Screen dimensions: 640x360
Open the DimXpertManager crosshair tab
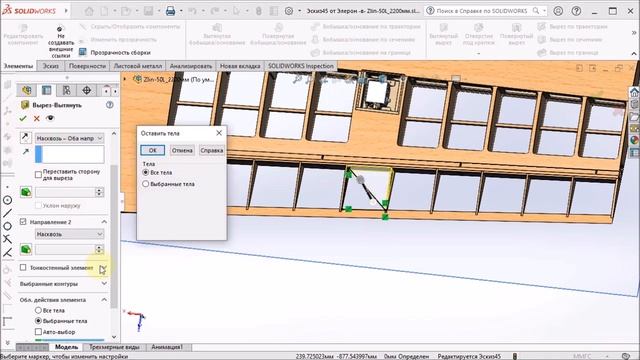pos(87,90)
